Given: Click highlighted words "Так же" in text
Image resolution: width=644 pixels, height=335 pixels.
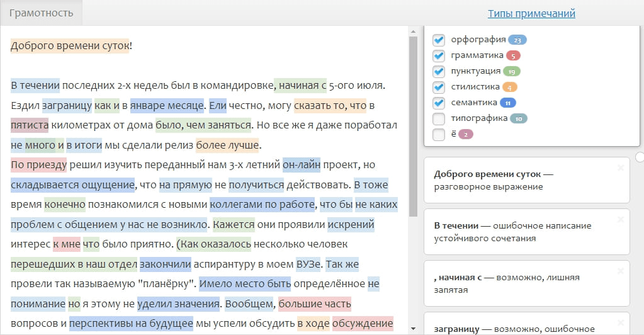Looking at the screenshot, I should [342, 264].
